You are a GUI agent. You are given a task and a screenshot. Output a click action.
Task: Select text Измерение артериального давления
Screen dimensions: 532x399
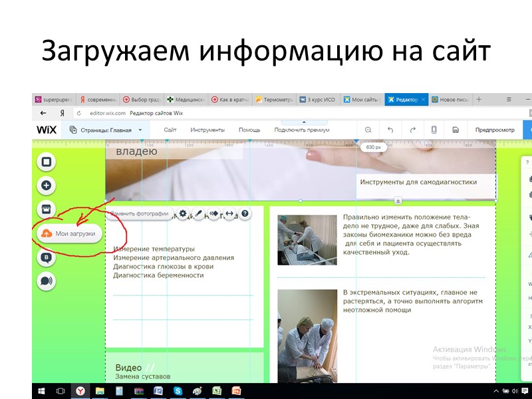[x=174, y=257]
